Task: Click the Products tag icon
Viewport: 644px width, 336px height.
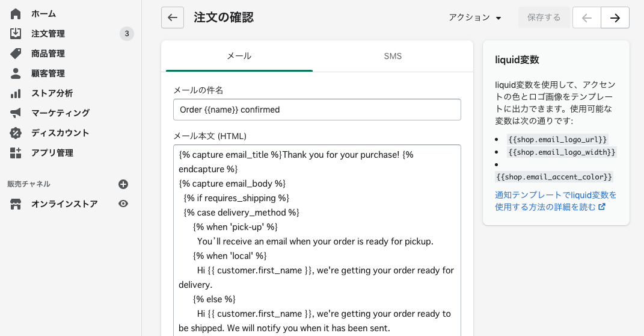Action: coord(16,54)
